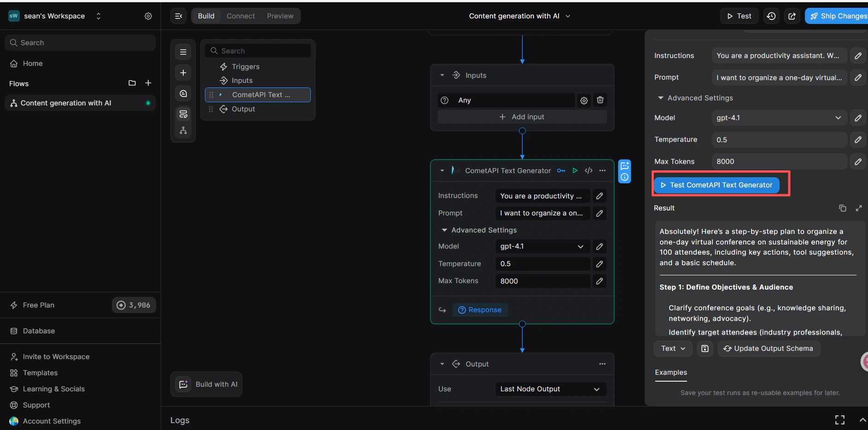Open Model dropdown in right panel

point(779,118)
